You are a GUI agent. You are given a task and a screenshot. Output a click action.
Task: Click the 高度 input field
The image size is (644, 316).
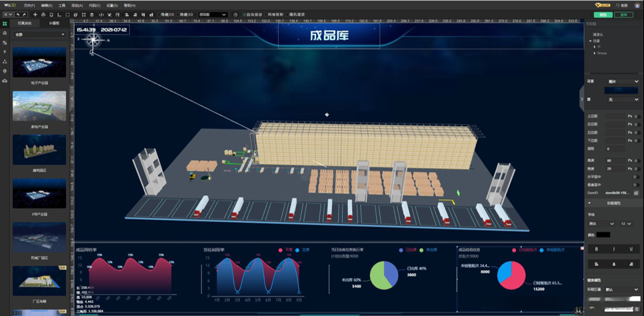[x=615, y=160]
